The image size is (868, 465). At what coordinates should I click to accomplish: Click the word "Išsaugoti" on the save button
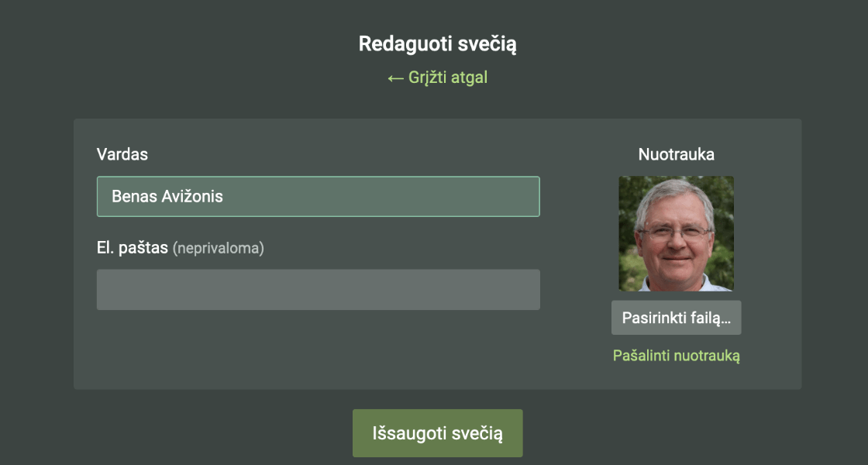(x=408, y=433)
